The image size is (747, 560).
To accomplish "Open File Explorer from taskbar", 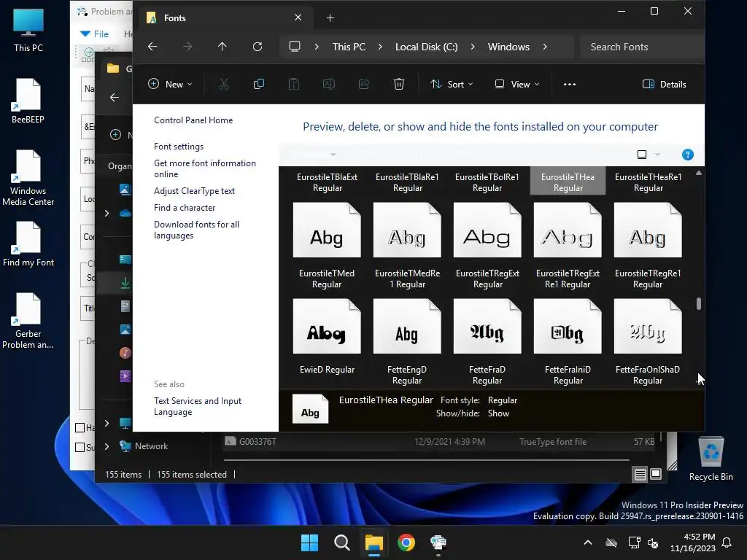I will coord(374,542).
